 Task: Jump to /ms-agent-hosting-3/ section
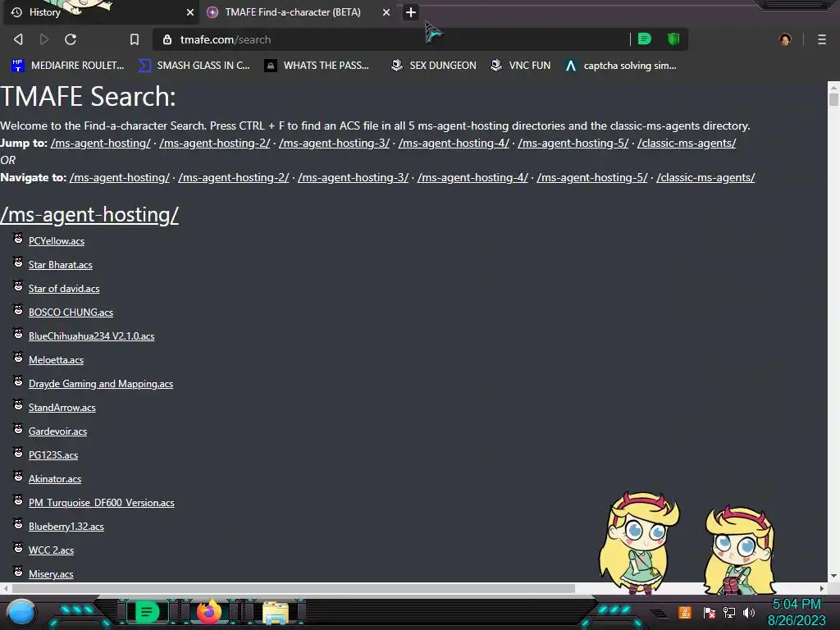pos(335,143)
